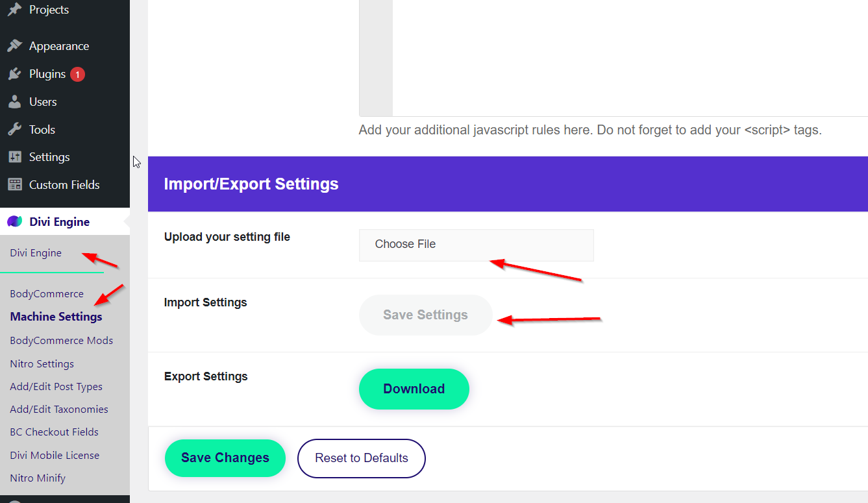
Task: Click the Users person icon
Action: pos(14,102)
